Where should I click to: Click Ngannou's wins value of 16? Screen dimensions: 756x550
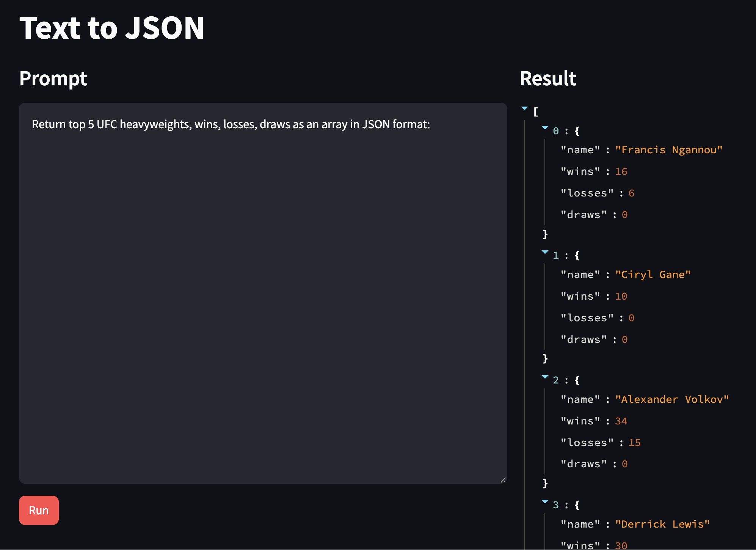tap(621, 171)
